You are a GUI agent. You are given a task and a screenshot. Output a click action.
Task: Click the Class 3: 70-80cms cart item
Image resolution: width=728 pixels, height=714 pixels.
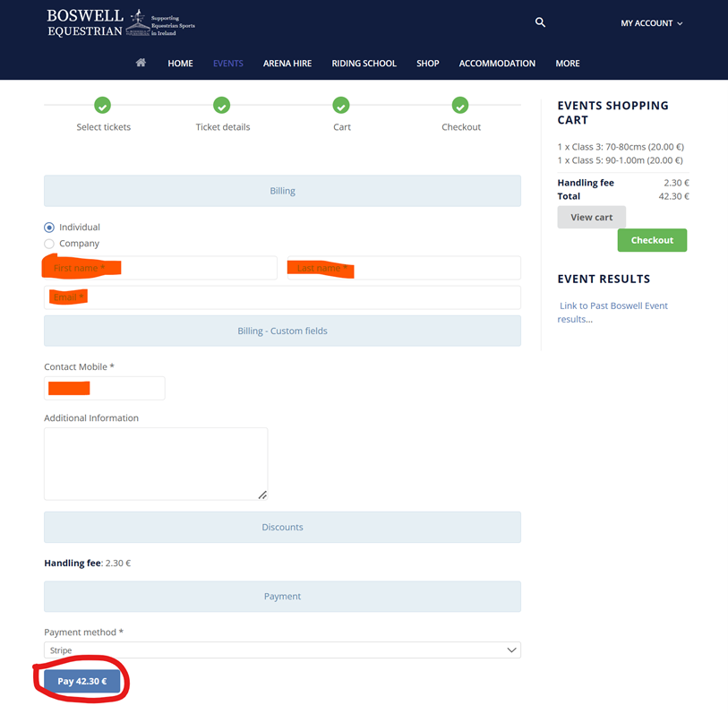pyautogui.click(x=621, y=147)
